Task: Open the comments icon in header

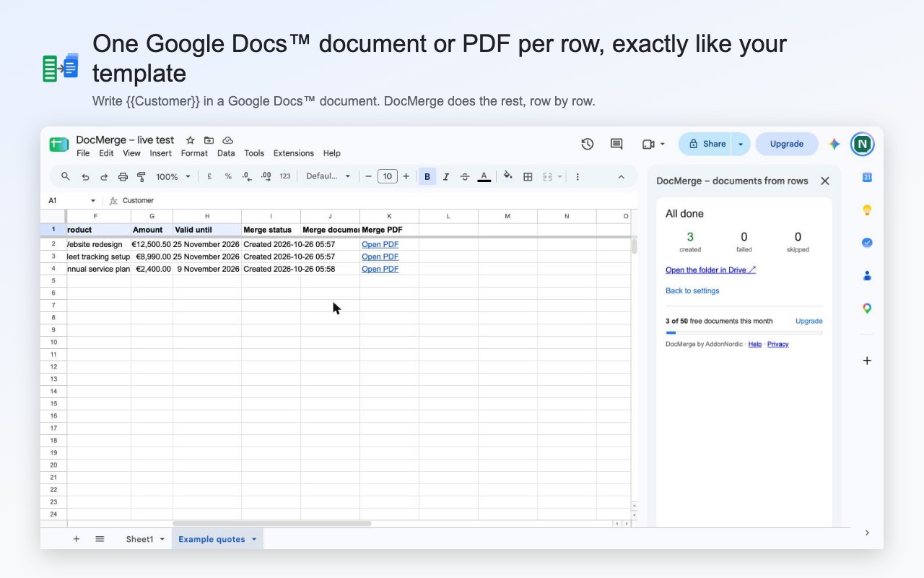Action: click(x=616, y=144)
